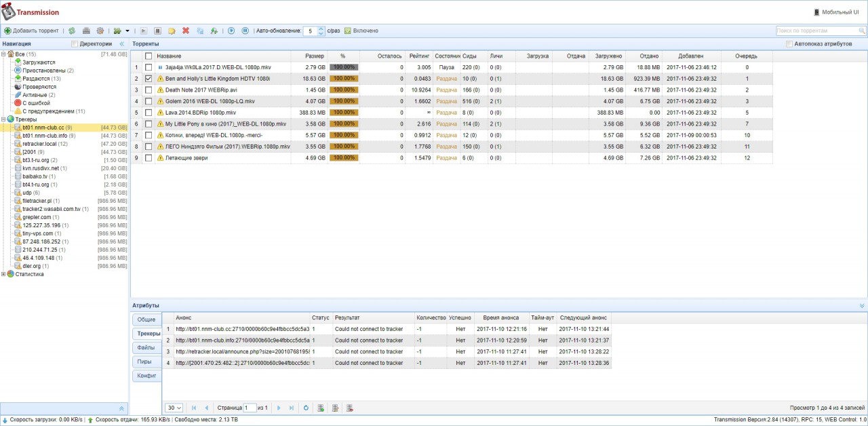Click the auto-refresh interval stepper arrows
The height and width of the screenshot is (426, 868).
pyautogui.click(x=321, y=31)
